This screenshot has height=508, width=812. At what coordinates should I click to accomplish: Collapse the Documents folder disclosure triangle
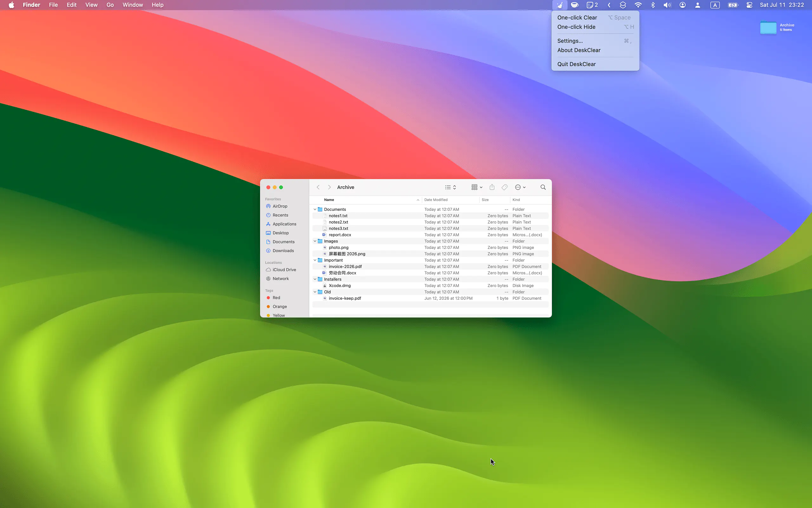point(315,209)
